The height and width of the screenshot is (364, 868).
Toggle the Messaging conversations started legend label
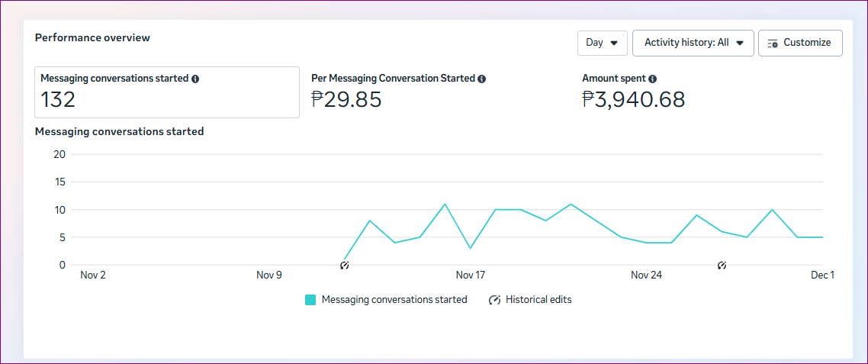pos(394,300)
